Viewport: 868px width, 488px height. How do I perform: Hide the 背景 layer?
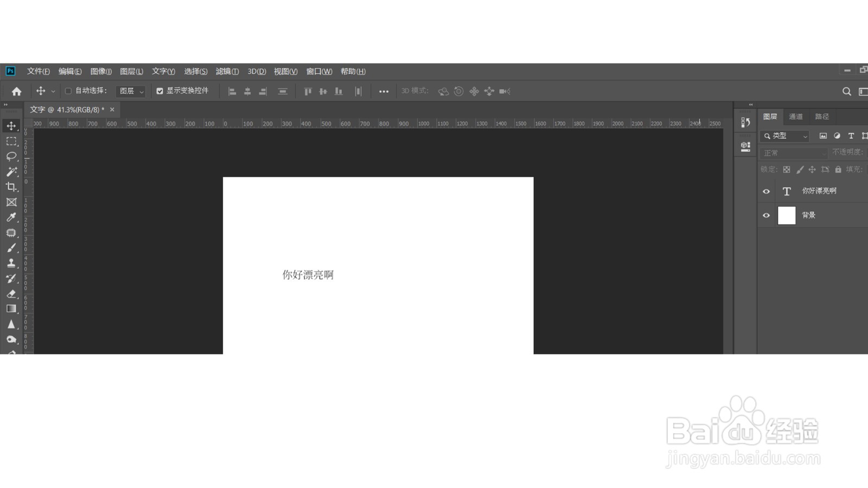point(766,215)
